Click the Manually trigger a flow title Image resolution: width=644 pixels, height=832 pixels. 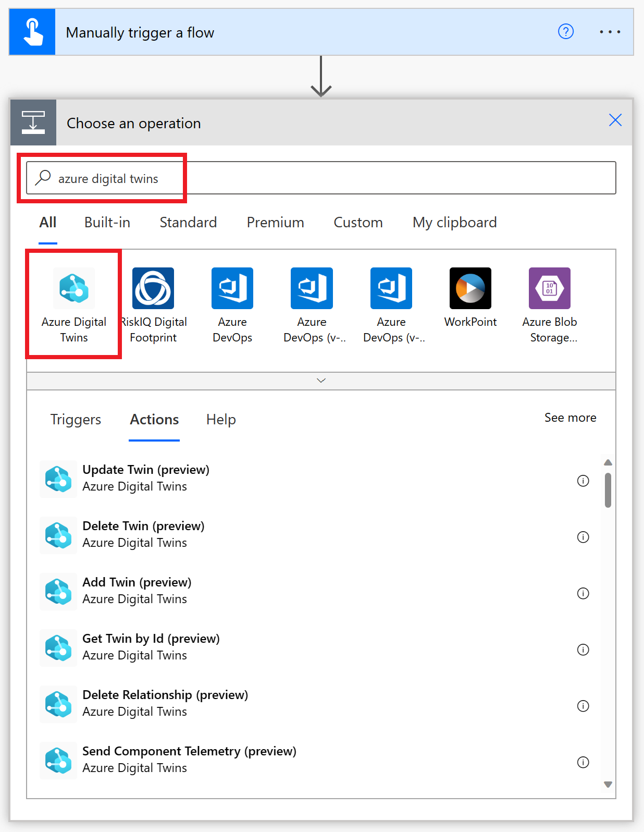(140, 32)
